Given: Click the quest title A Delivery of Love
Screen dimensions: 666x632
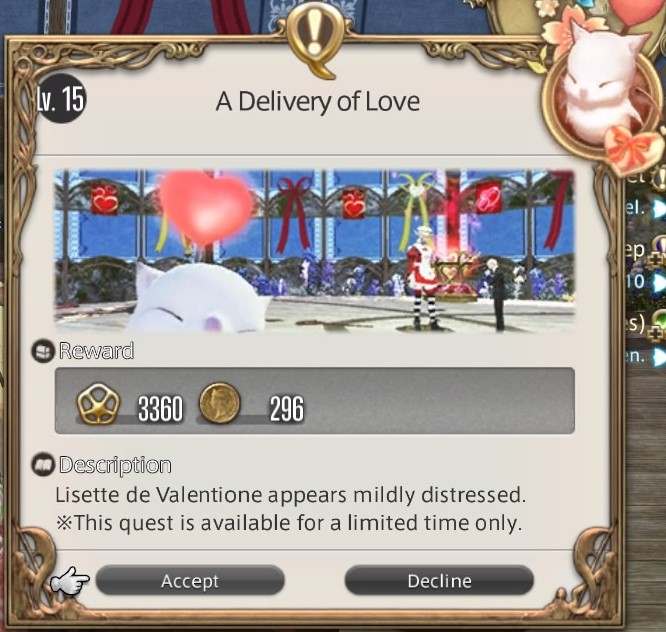Looking at the screenshot, I should click(x=318, y=102).
